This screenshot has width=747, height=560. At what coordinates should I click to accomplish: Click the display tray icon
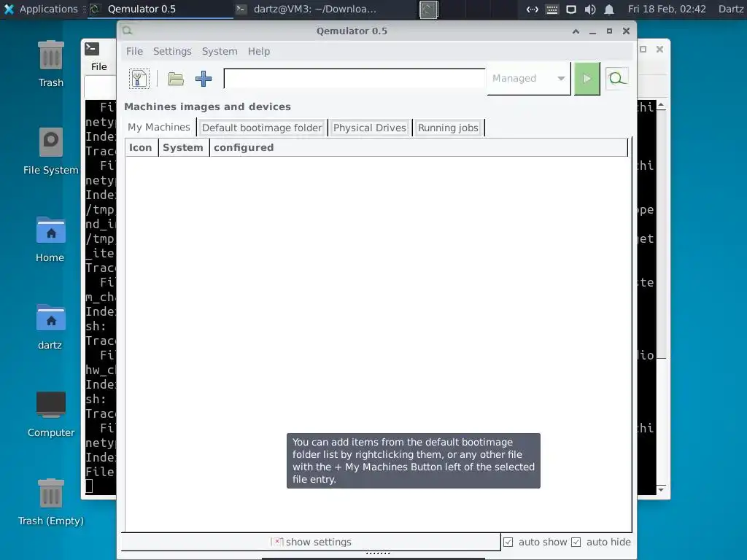570,9
